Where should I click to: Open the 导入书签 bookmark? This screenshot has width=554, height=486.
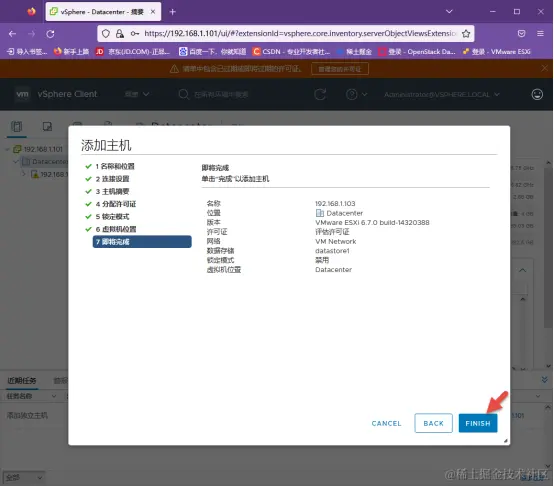27,52
